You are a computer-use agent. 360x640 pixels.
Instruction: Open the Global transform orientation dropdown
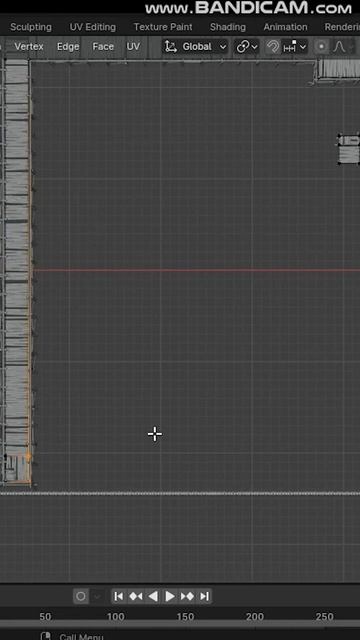196,47
